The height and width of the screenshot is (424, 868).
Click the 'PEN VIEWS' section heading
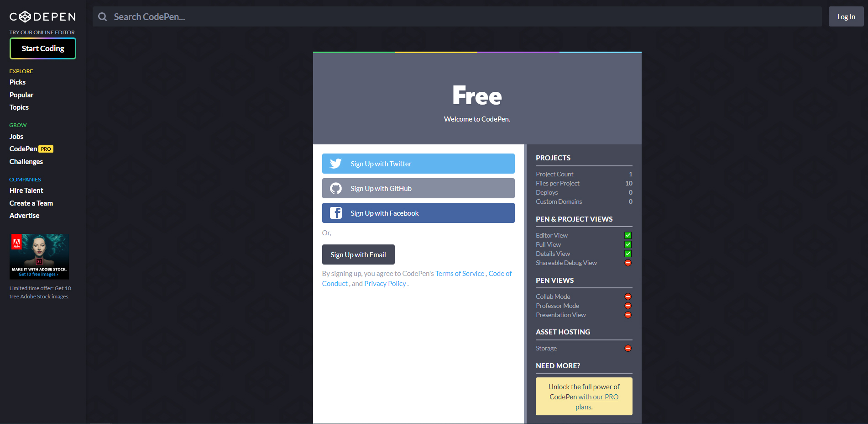(554, 280)
